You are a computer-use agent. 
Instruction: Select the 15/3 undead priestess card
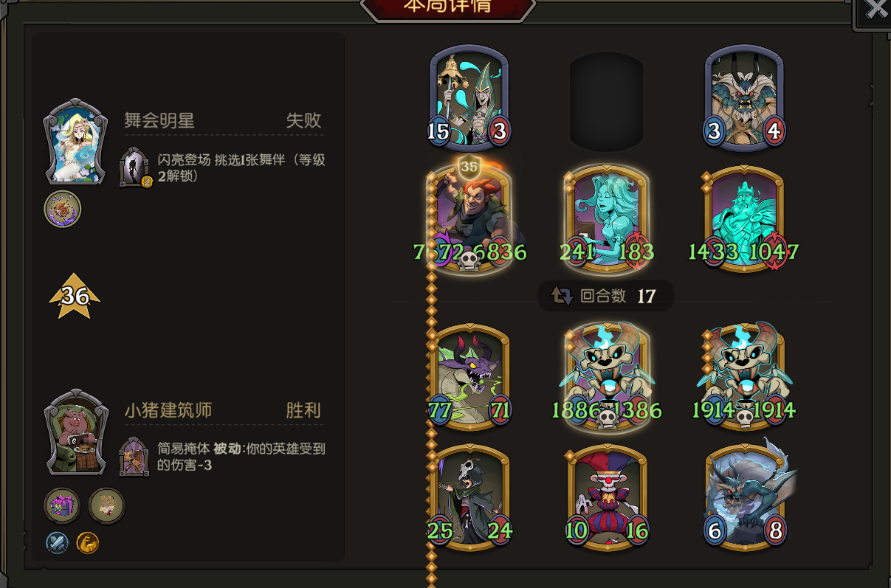[470, 97]
